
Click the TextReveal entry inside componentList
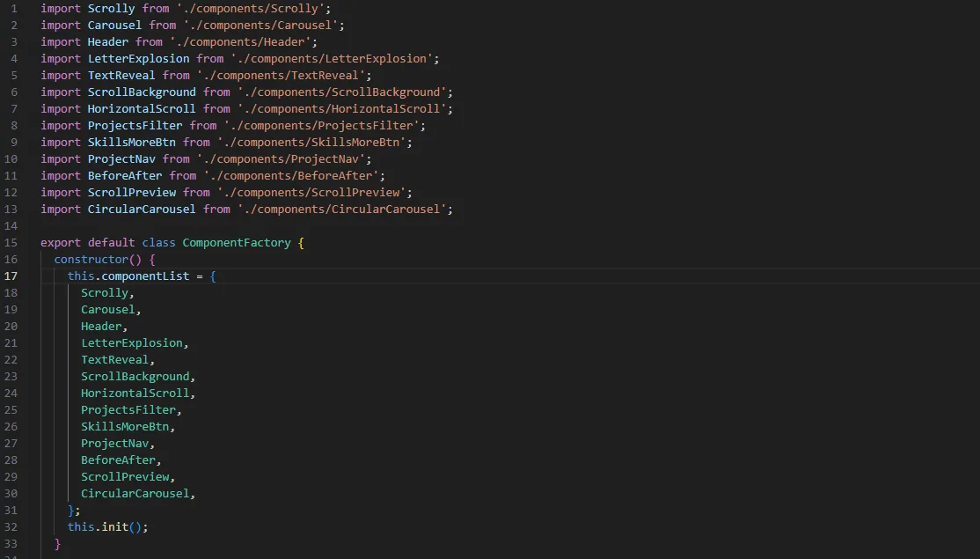pyautogui.click(x=114, y=359)
